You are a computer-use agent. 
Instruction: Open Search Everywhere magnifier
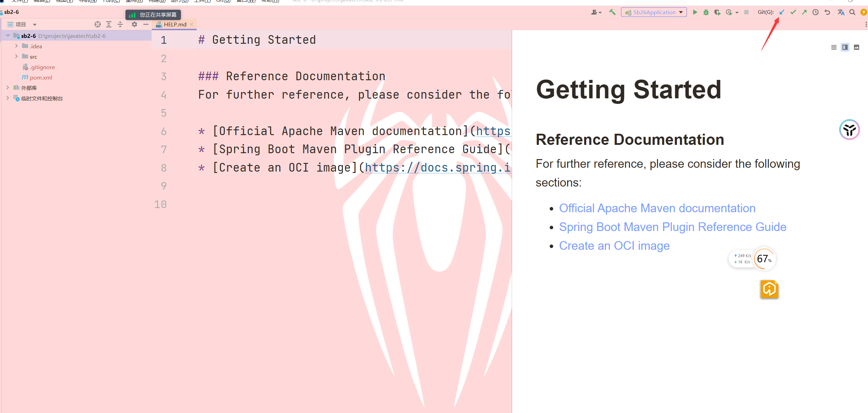point(852,12)
